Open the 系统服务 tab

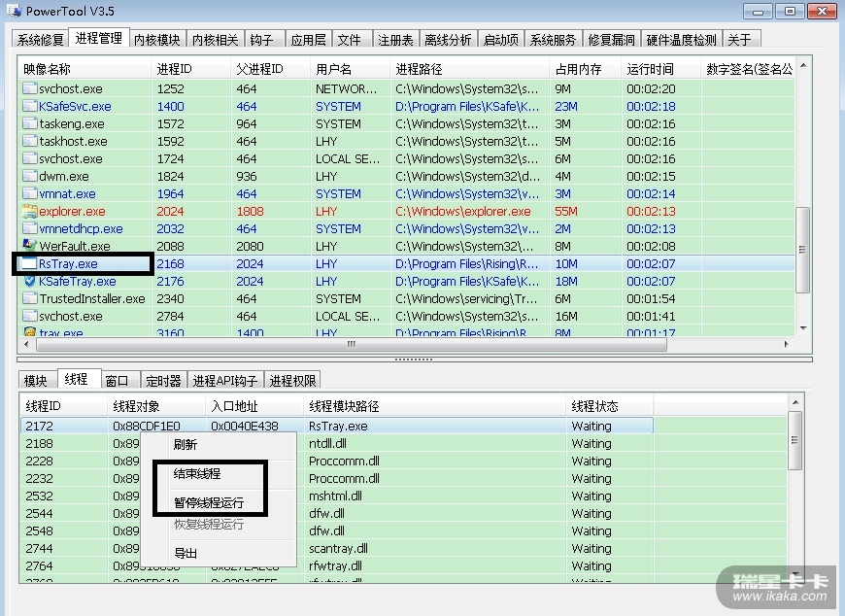[x=553, y=39]
